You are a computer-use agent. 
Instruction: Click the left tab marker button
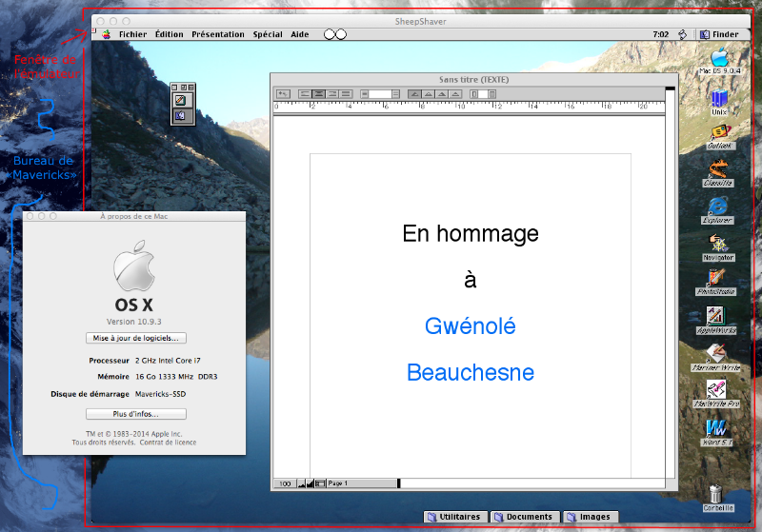tap(414, 94)
